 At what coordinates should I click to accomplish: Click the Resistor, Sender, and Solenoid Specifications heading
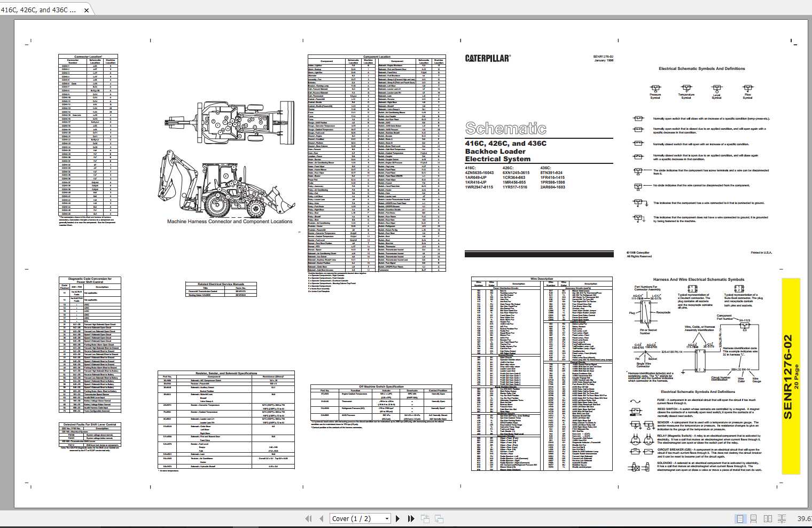[x=226, y=373]
